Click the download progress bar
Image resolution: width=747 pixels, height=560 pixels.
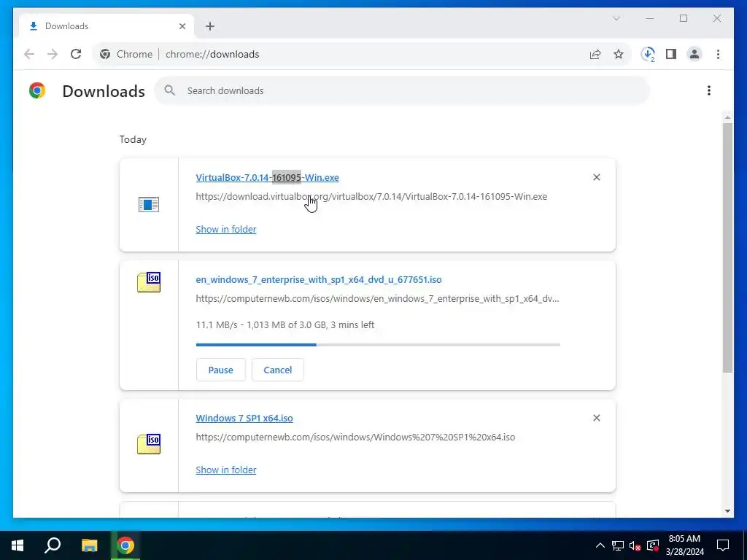[x=379, y=344]
